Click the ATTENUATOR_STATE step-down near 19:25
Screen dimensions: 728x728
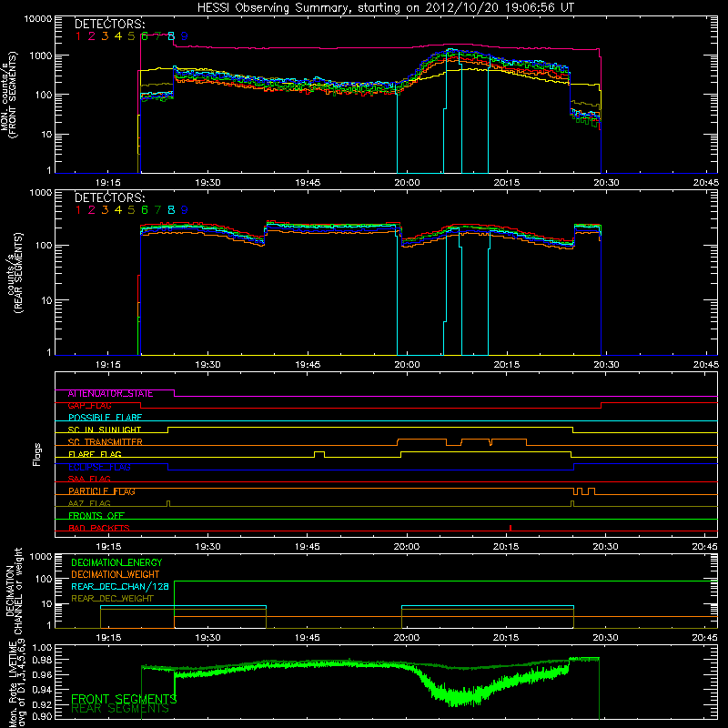(175, 393)
